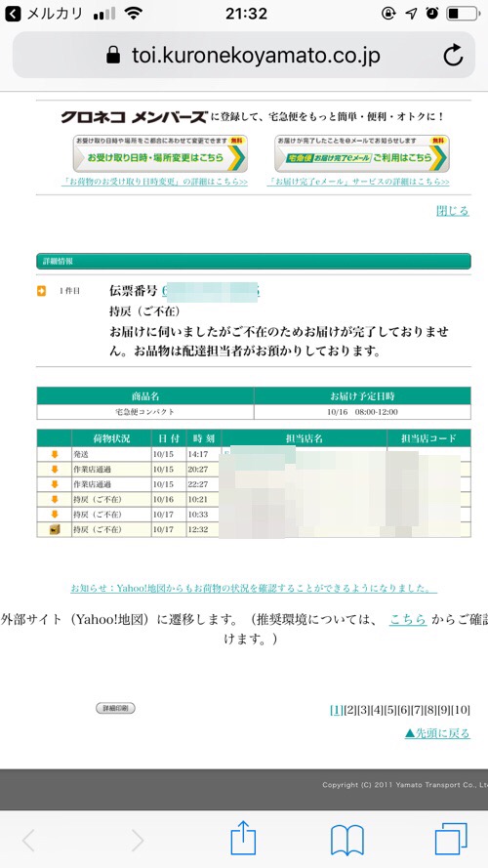Go to page [3]

pos(363,710)
